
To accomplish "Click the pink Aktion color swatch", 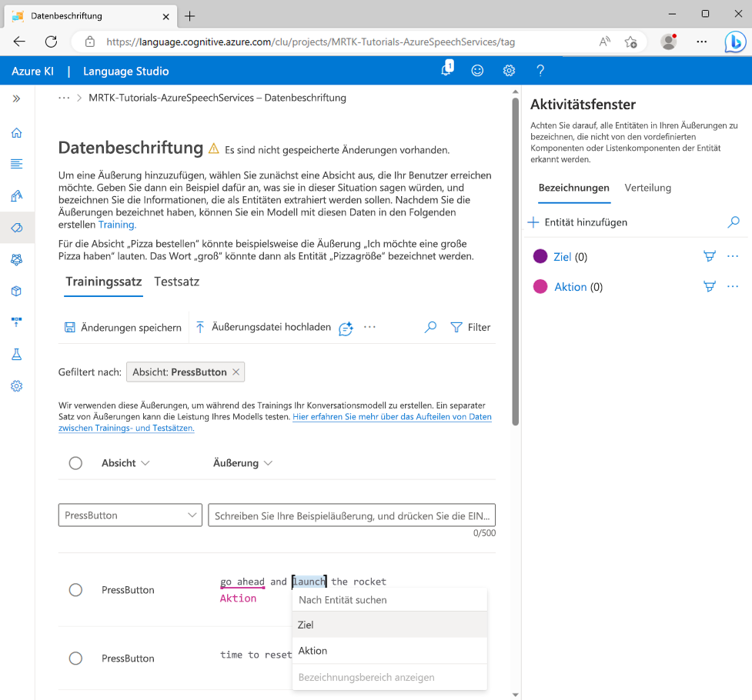I will pos(540,286).
